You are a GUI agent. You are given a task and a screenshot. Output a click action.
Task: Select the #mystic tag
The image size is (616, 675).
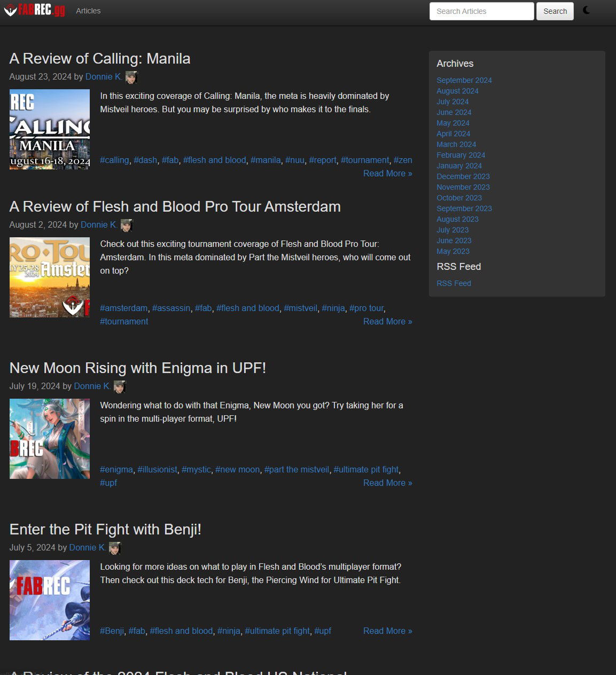coord(196,469)
